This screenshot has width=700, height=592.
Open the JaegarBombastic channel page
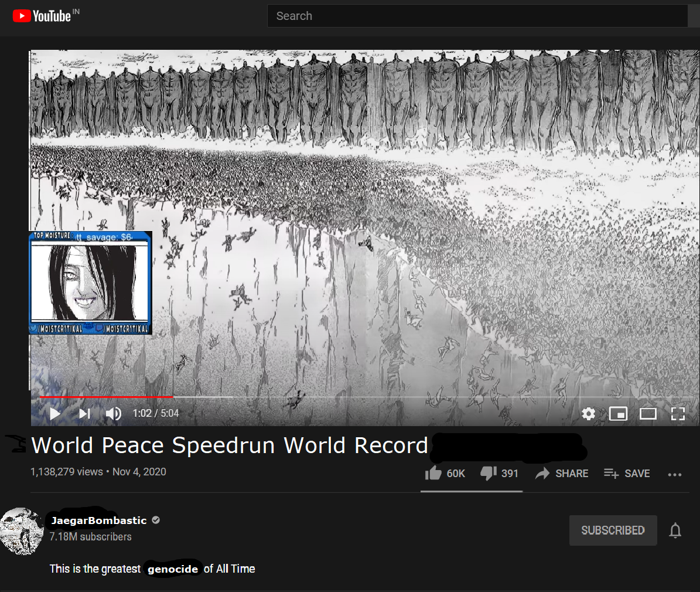pyautogui.click(x=98, y=520)
